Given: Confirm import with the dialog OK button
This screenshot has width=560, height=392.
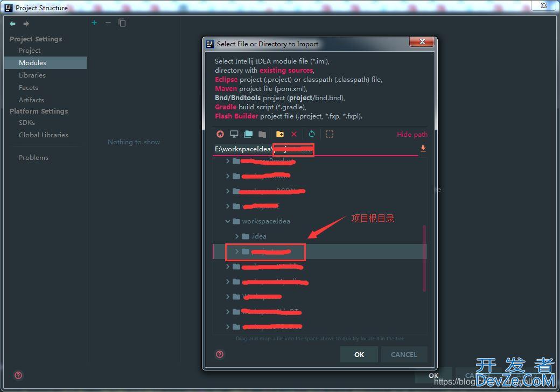Looking at the screenshot, I should point(359,354).
